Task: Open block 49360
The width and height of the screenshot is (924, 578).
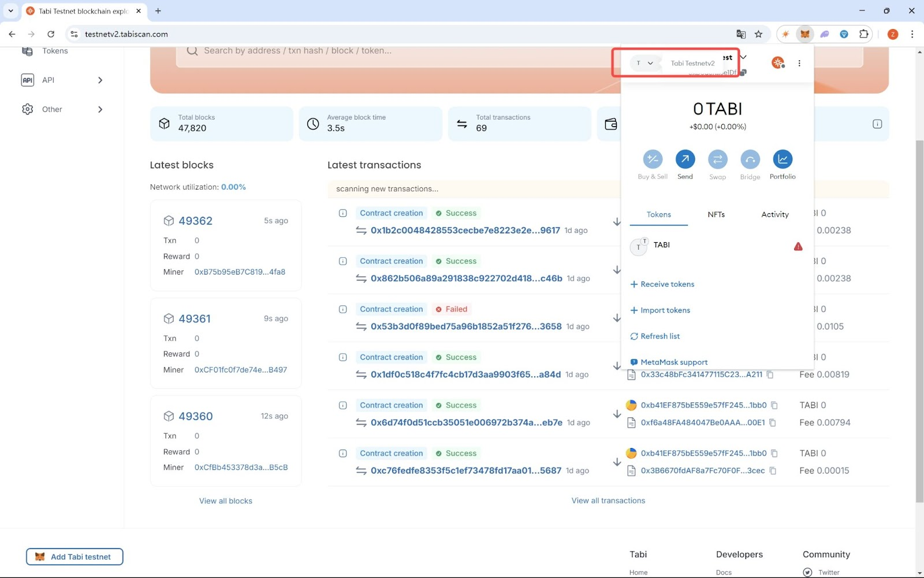Action: click(196, 416)
